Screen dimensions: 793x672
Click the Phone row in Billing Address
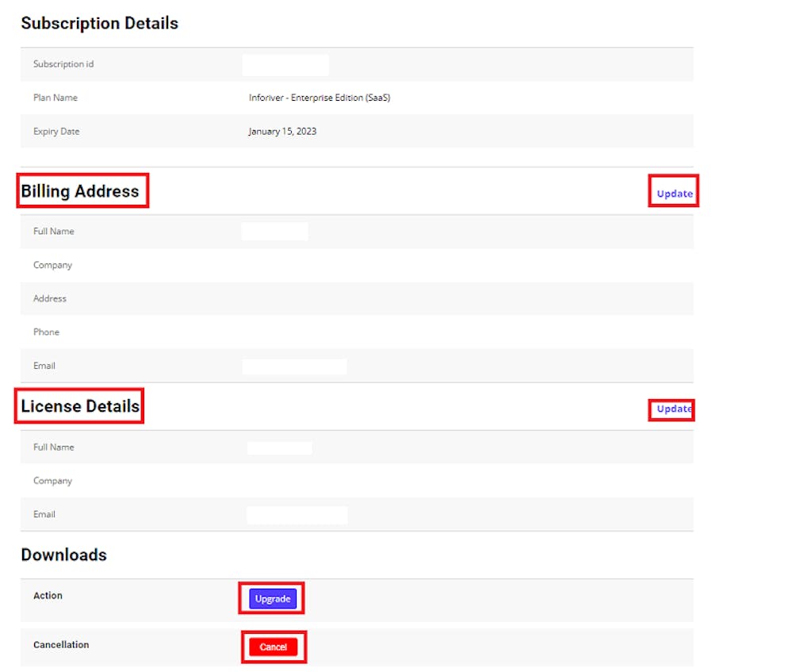pyautogui.click(x=46, y=332)
